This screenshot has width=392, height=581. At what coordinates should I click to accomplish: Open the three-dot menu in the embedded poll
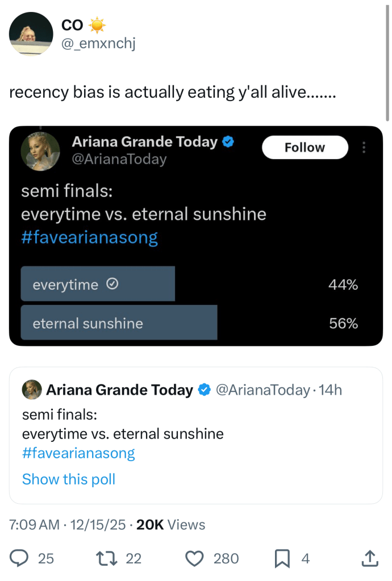coord(364,148)
